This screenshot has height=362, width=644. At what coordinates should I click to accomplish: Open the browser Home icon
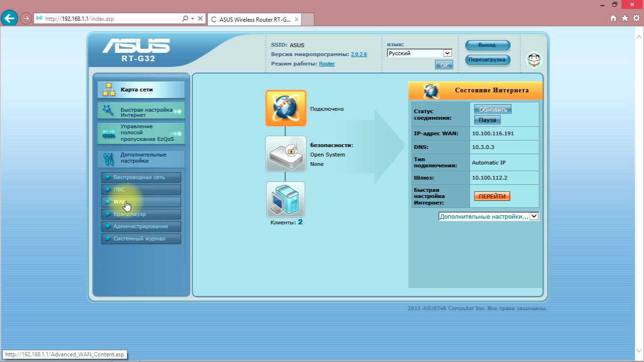click(x=613, y=18)
